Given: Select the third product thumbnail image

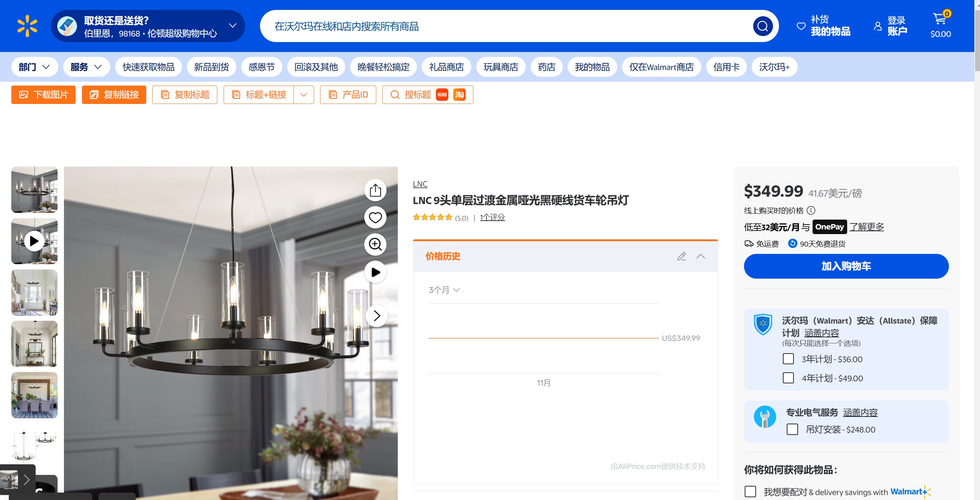Looking at the screenshot, I should tap(34, 292).
